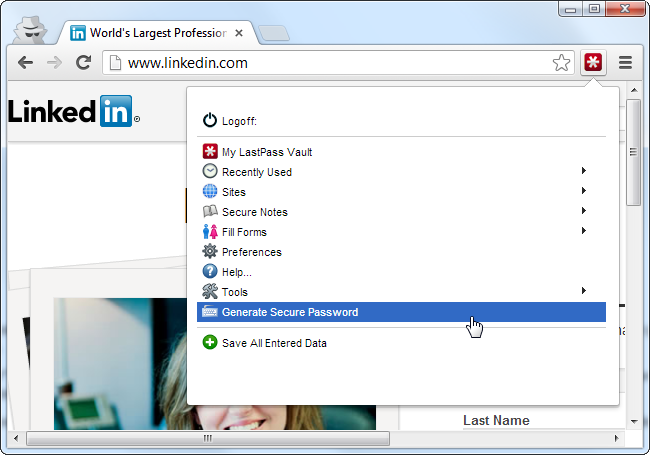
Task: Expand the Sites submenu arrow
Action: tap(584, 191)
